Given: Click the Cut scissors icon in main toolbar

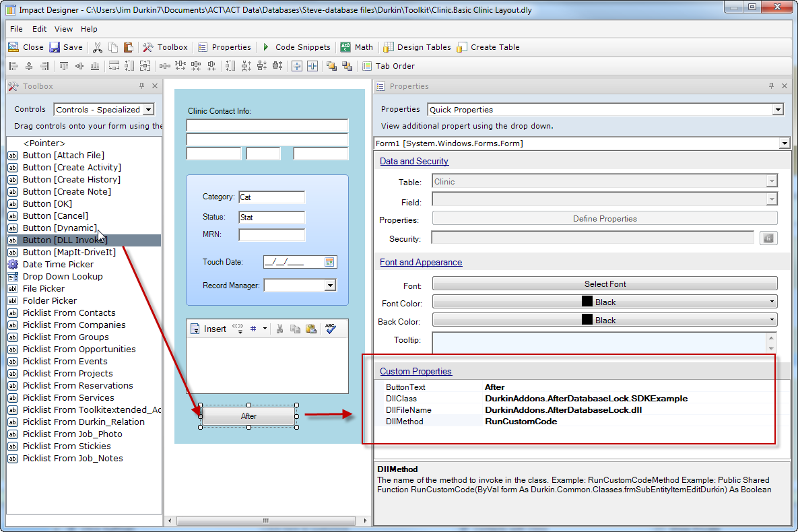Looking at the screenshot, I should click(97, 47).
